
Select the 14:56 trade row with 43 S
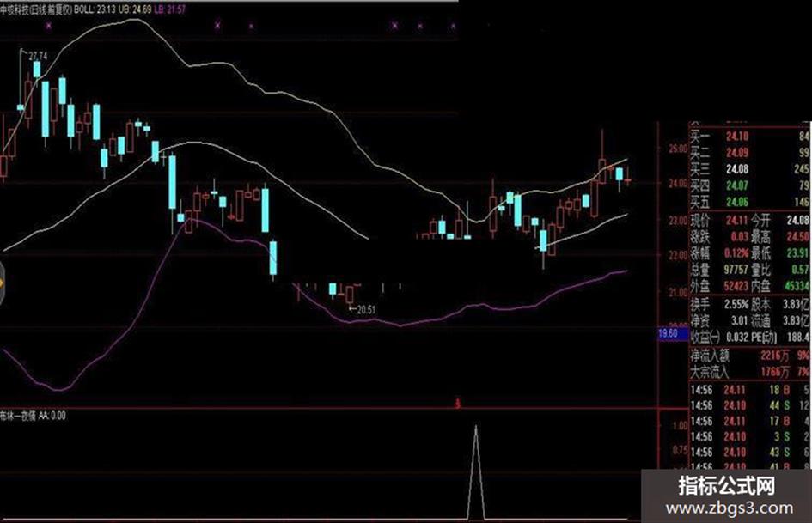[x=749, y=452]
